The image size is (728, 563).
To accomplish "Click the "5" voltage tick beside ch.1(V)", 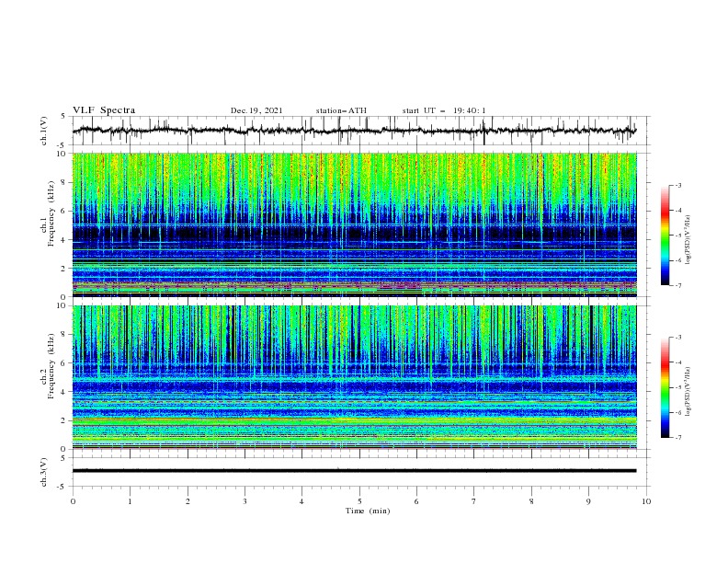I will [63, 117].
